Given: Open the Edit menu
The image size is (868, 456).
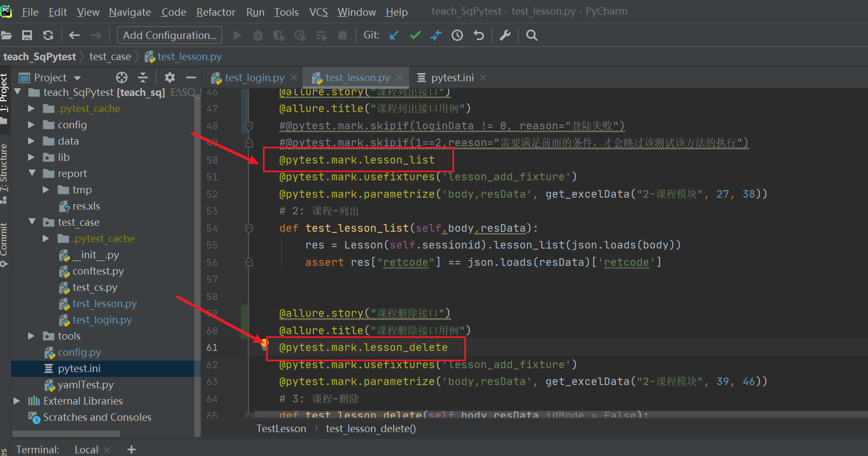Looking at the screenshot, I should click(x=57, y=12).
